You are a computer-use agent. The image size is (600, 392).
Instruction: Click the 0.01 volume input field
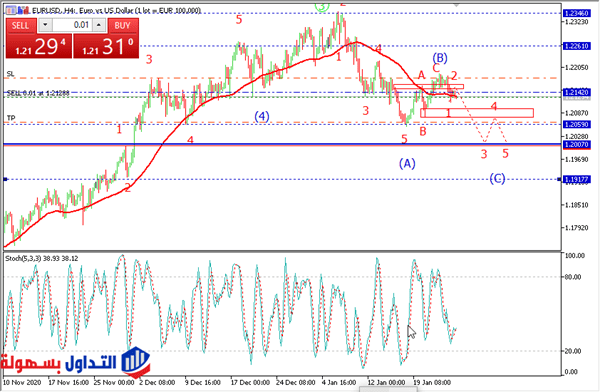(73, 25)
